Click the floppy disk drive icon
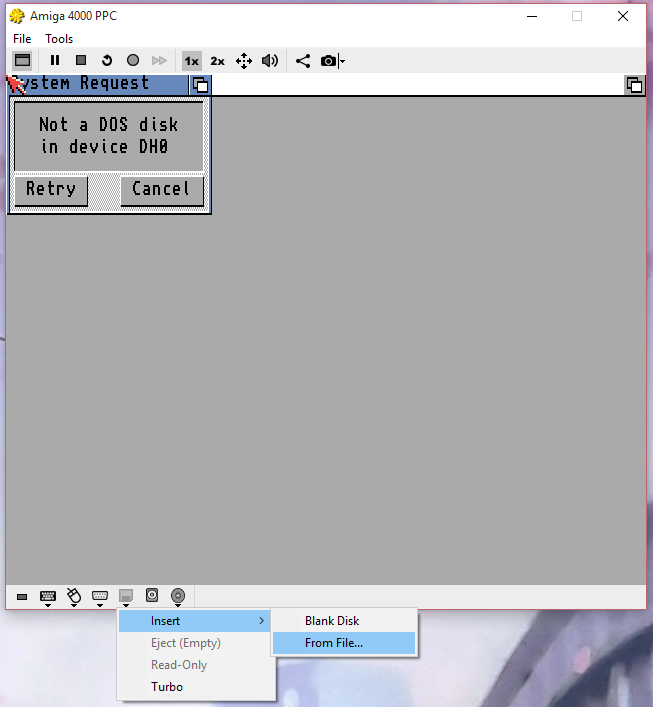 pyautogui.click(x=126, y=595)
